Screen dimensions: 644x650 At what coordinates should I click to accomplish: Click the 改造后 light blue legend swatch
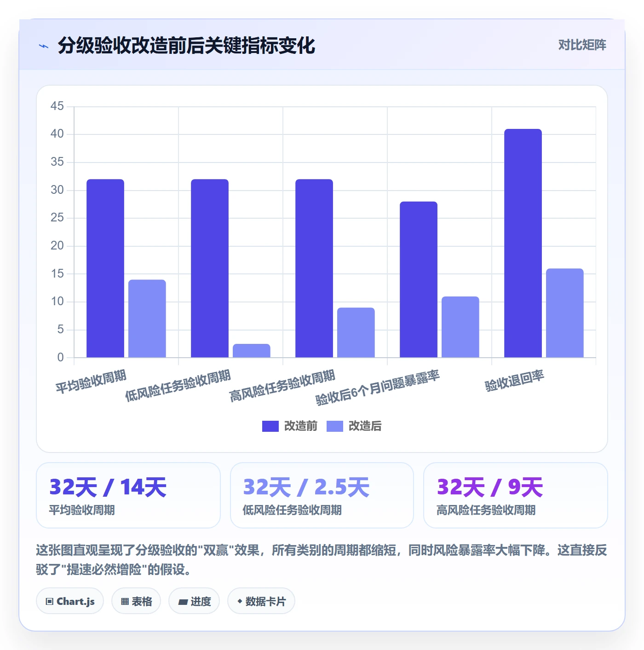pos(335,426)
